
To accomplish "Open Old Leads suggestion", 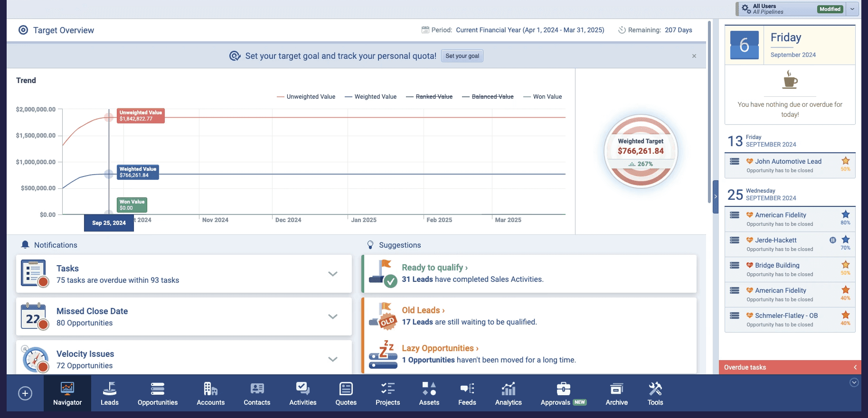I will point(423,310).
